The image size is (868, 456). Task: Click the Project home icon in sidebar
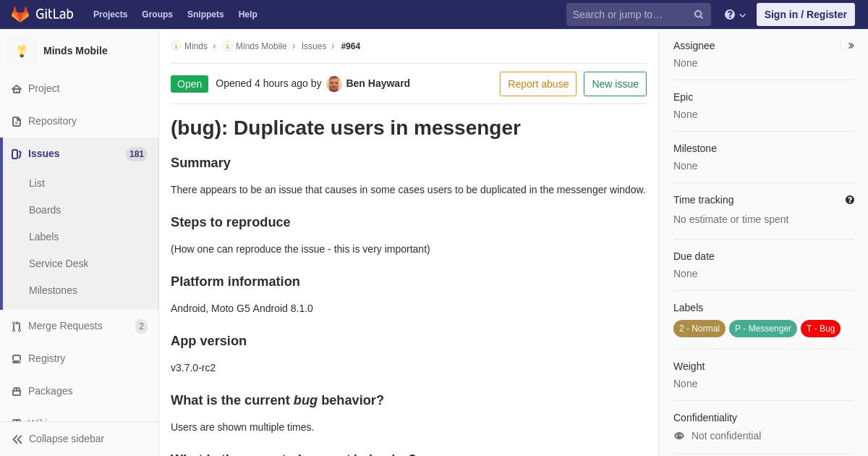(17, 89)
